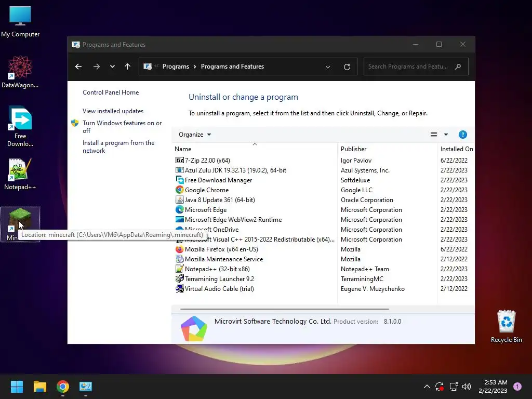The width and height of the screenshot is (532, 399).
Task: Select the Java 8 Update 361 icon
Action: (179, 199)
